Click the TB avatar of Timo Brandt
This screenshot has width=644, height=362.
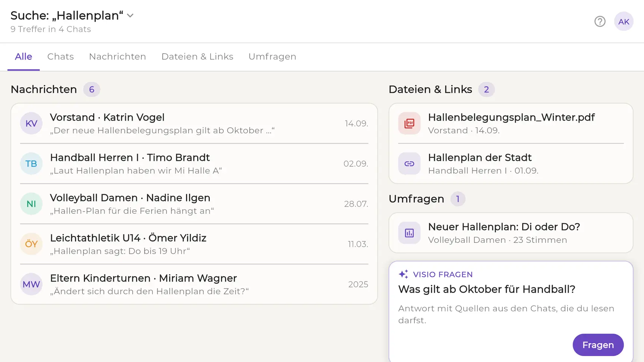pyautogui.click(x=31, y=163)
